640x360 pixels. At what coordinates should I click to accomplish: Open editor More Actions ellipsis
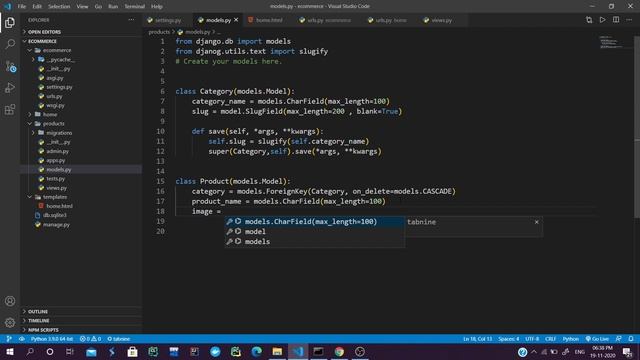tap(629, 20)
